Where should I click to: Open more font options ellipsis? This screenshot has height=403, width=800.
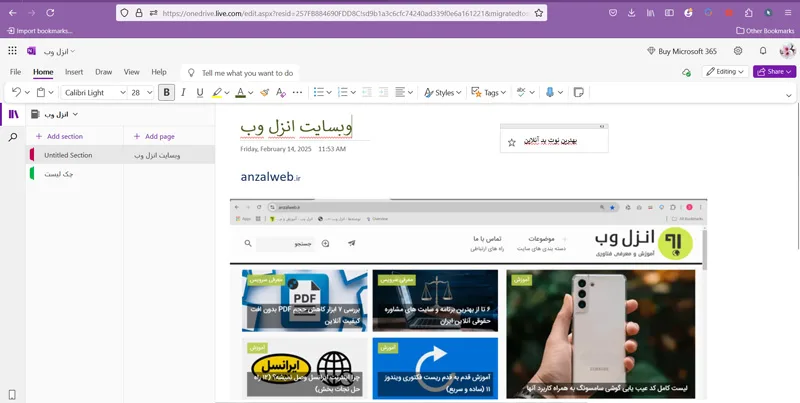297,92
